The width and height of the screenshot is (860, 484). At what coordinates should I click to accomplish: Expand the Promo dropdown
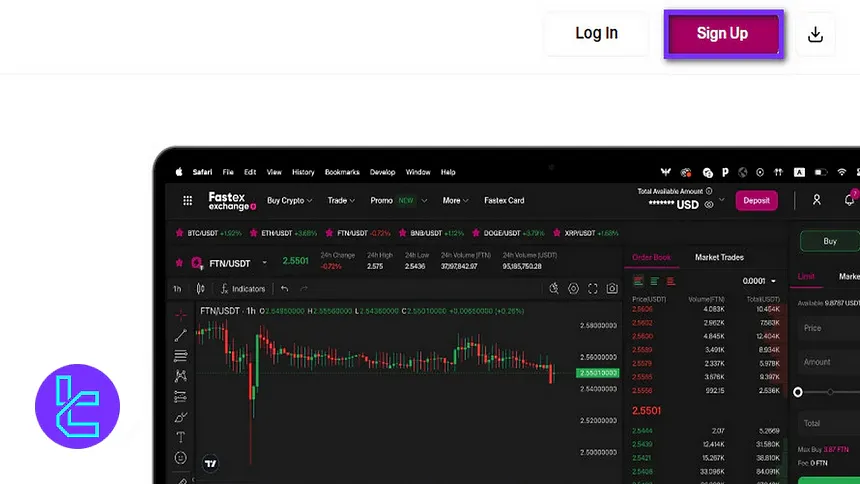pyautogui.click(x=399, y=201)
